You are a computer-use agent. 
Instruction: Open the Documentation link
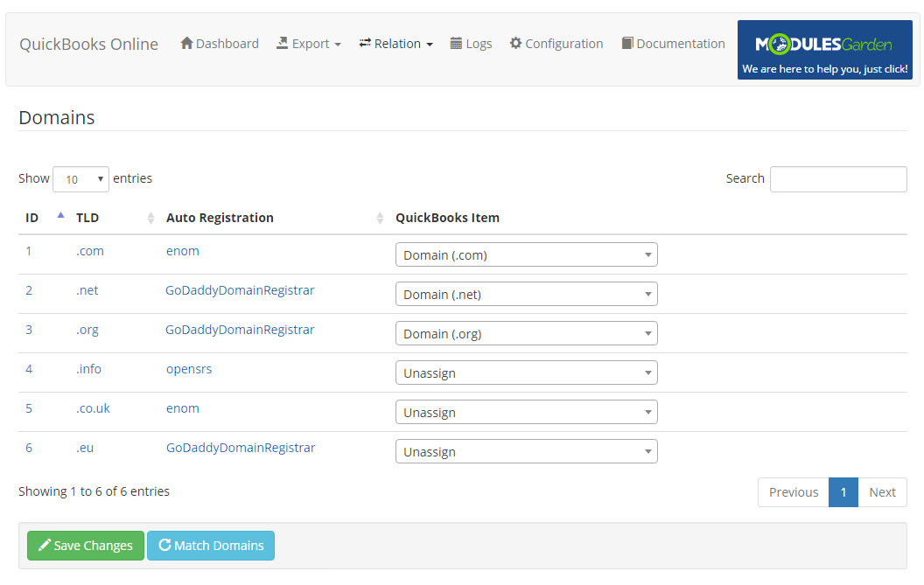click(673, 44)
